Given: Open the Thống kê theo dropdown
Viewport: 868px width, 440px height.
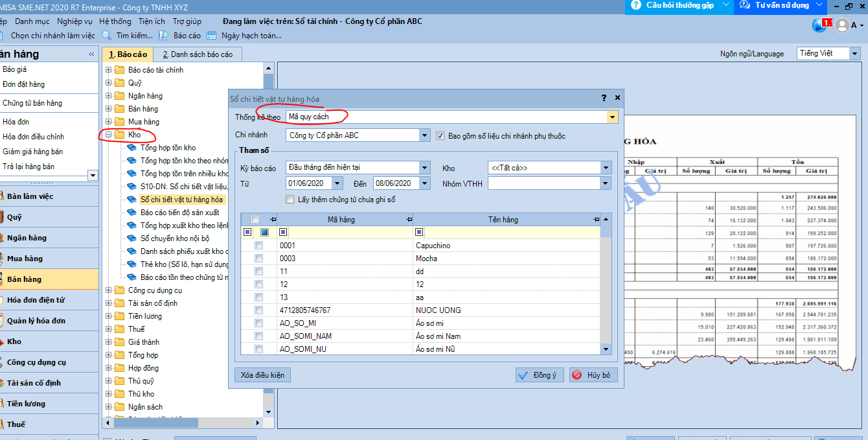Looking at the screenshot, I should 611,117.
